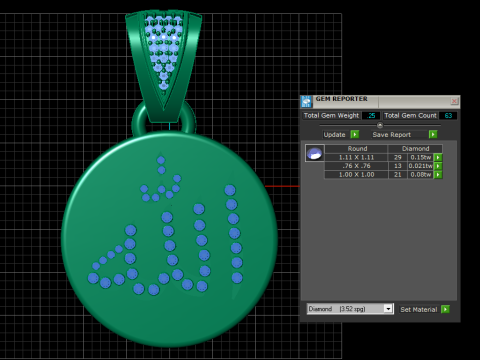Click the slider handle below the totals
The image size is (480, 360).
380,125
